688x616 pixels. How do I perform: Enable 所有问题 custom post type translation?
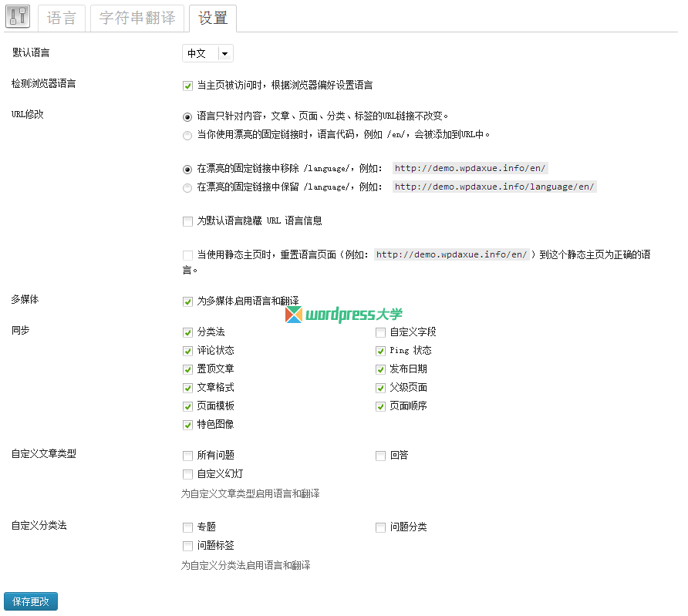coord(187,456)
